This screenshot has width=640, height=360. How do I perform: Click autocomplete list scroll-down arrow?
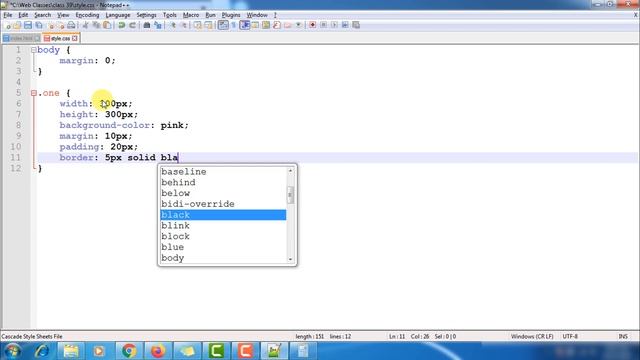[x=290, y=259]
